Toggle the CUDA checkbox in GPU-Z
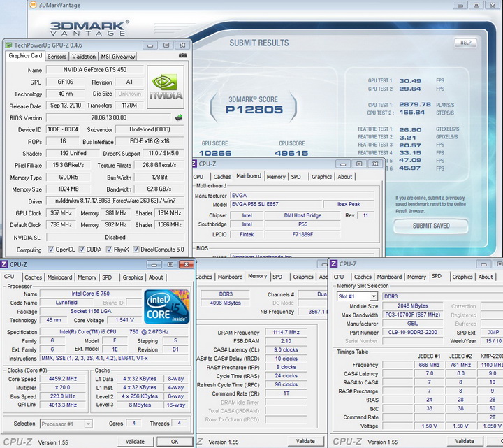The width and height of the screenshot is (503, 448). pos(82,250)
